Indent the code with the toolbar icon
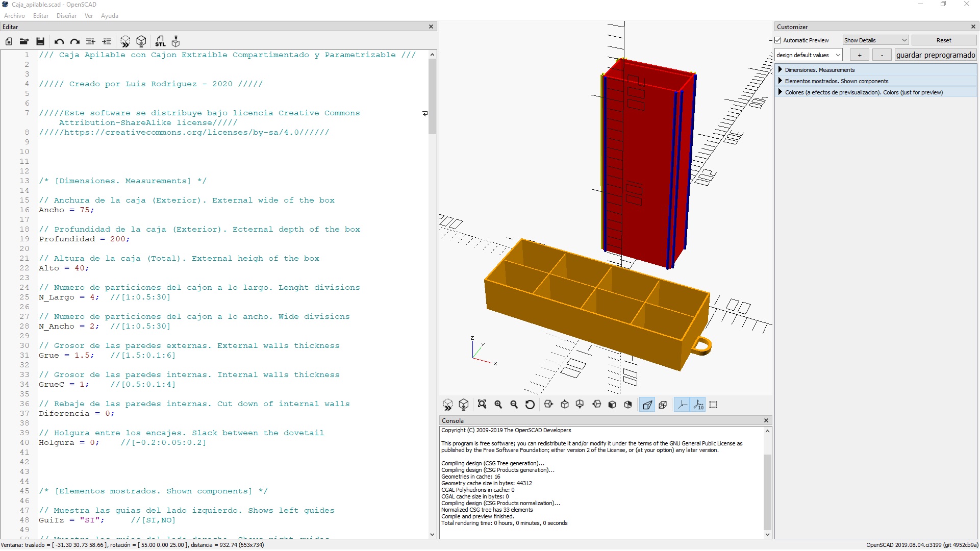This screenshot has width=980, height=551. pos(107,41)
